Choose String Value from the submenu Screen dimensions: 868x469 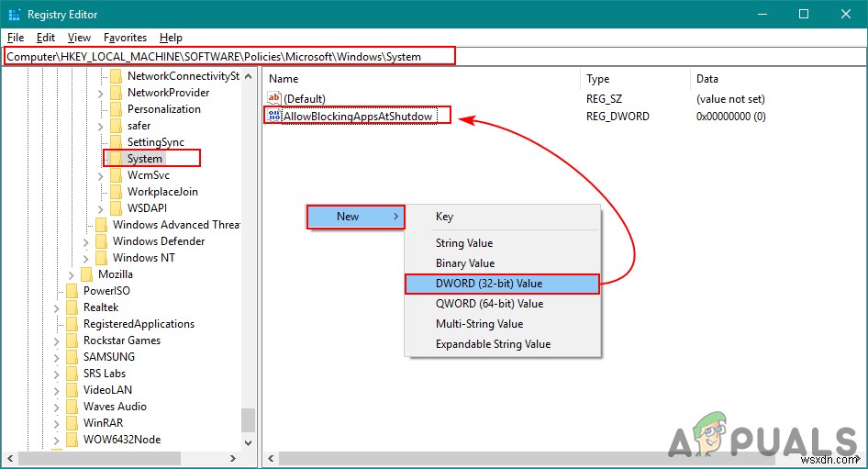(502, 243)
